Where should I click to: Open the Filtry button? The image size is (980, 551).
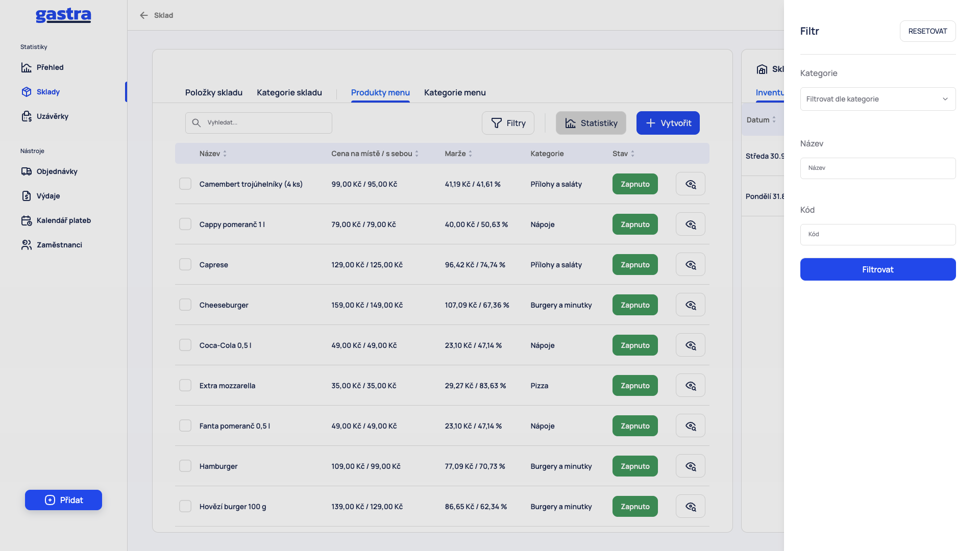click(x=508, y=123)
